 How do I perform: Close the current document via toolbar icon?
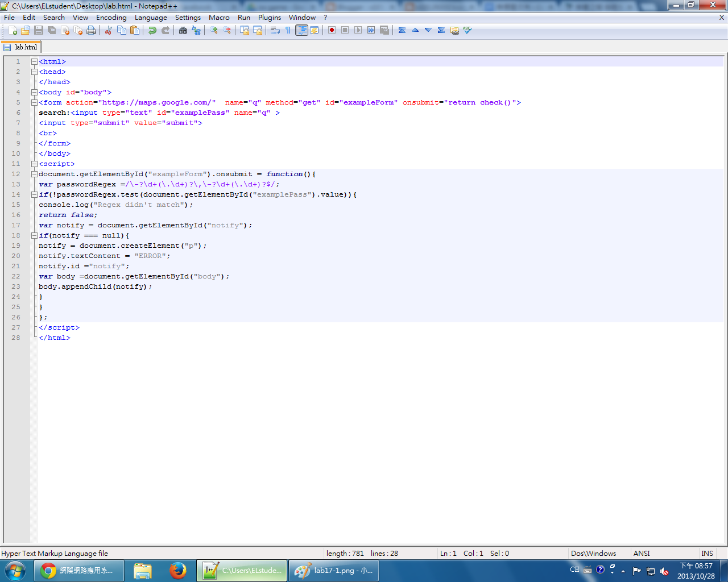click(x=65, y=30)
